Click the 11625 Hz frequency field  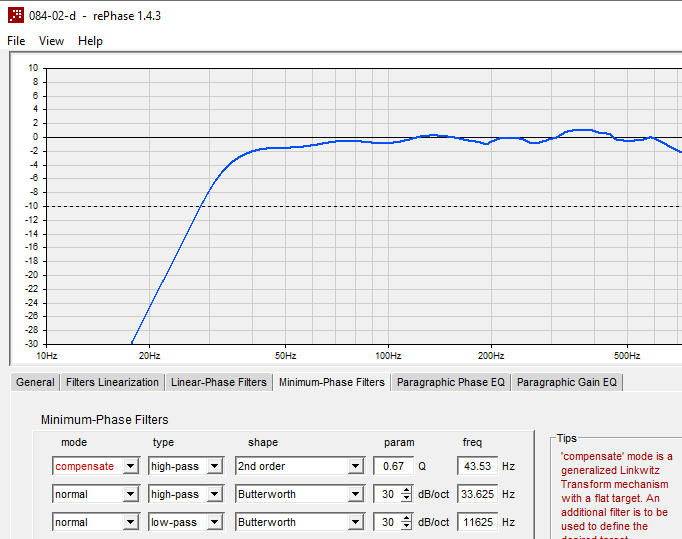click(477, 522)
